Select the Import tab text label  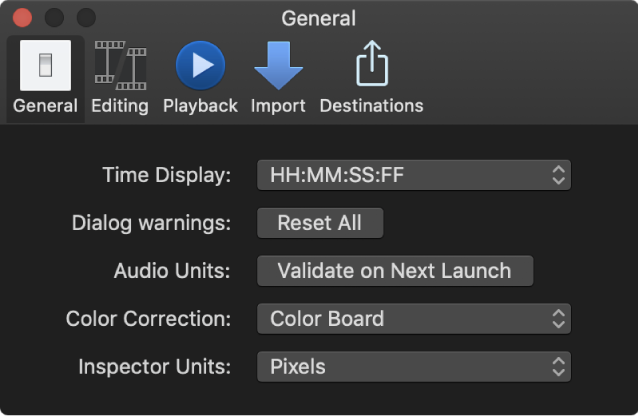[278, 105]
